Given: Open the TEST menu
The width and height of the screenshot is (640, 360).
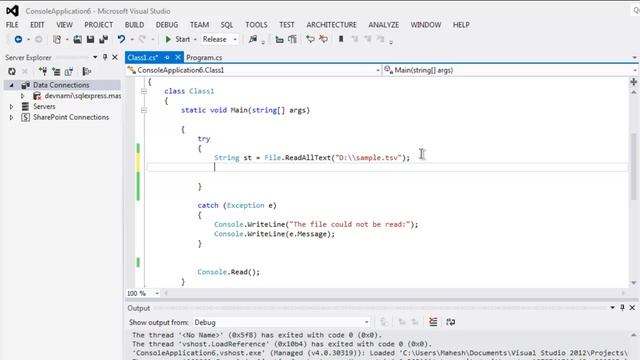Looking at the screenshot, I should point(287,25).
